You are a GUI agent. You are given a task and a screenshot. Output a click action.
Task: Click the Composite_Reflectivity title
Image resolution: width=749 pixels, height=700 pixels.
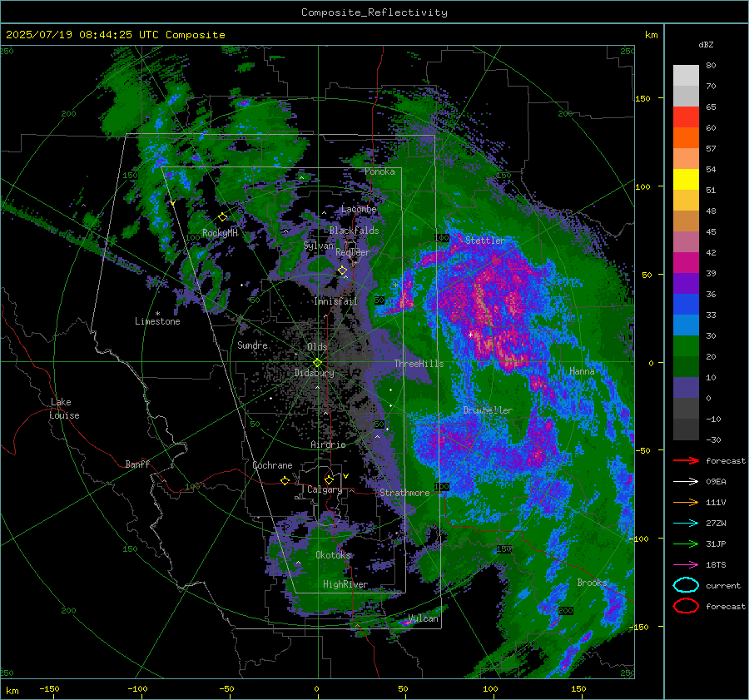point(374,12)
